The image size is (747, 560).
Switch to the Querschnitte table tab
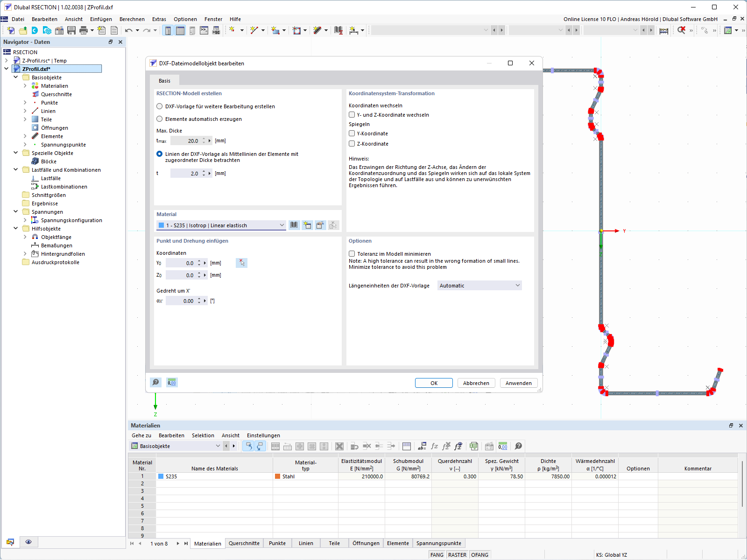(244, 543)
